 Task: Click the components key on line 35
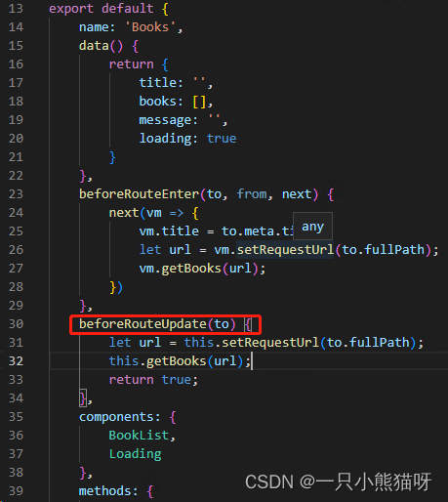pos(117,417)
